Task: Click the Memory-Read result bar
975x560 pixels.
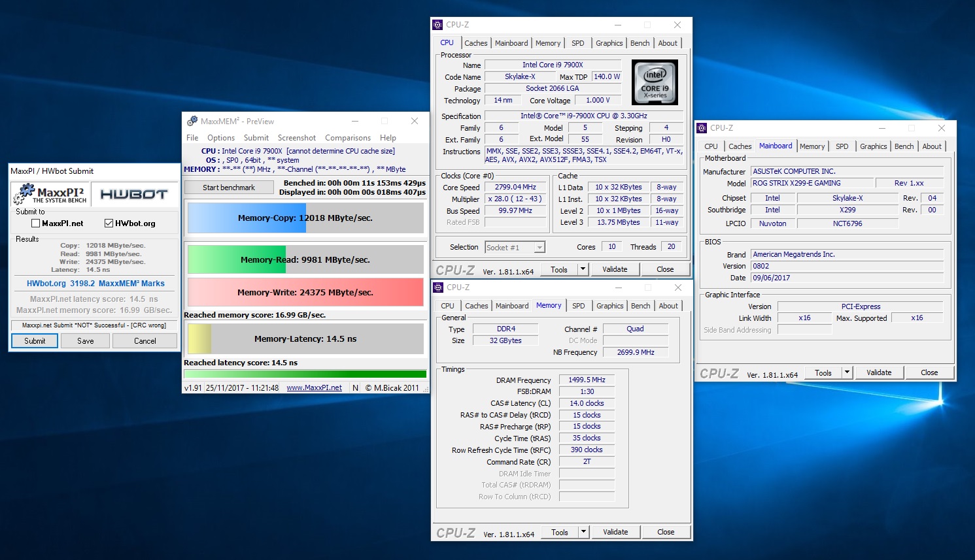Action: (x=305, y=259)
